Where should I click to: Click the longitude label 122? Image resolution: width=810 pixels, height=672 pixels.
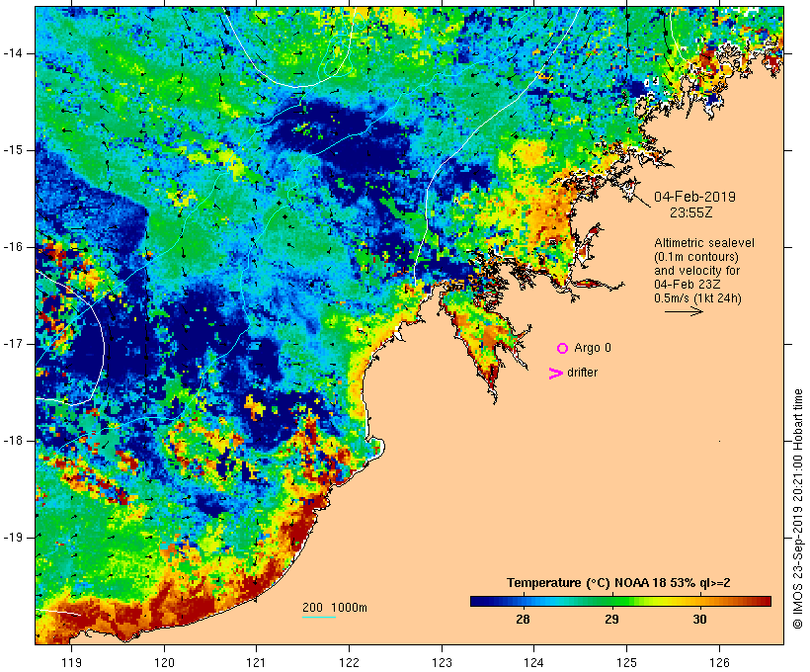350,662
